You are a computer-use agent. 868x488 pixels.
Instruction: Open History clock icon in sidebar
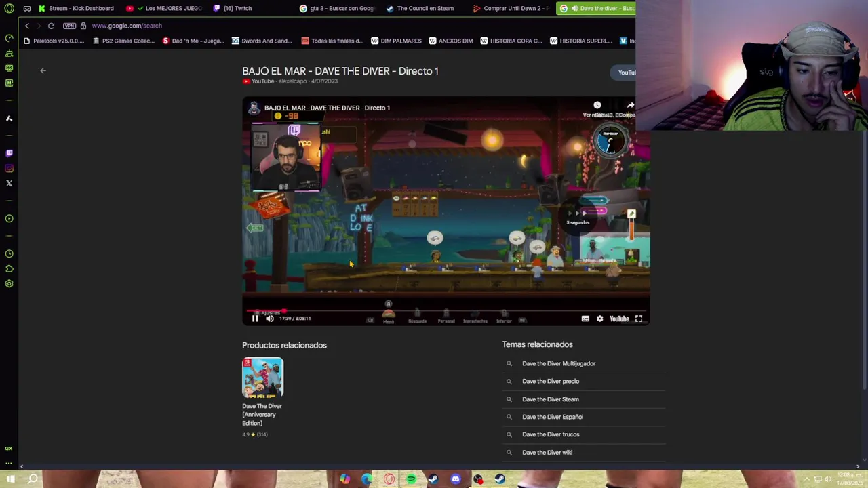coord(9,253)
